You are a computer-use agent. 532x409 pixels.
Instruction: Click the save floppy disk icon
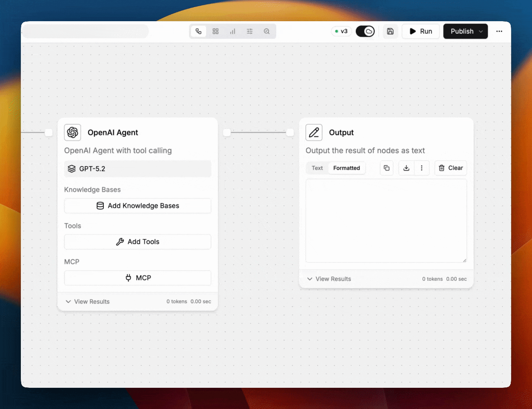(390, 31)
